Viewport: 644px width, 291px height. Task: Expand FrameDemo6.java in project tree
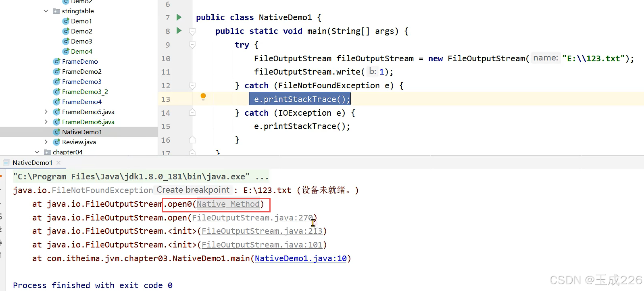tap(46, 122)
